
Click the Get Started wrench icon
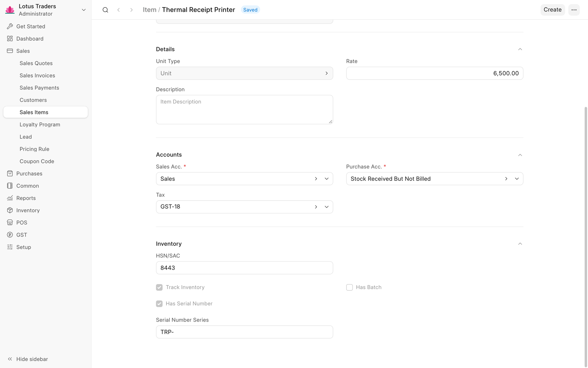click(10, 26)
